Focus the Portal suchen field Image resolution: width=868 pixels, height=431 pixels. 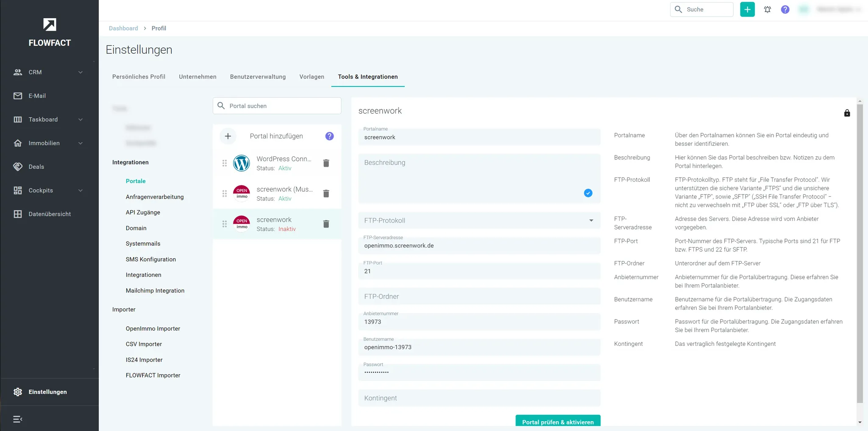click(x=277, y=106)
